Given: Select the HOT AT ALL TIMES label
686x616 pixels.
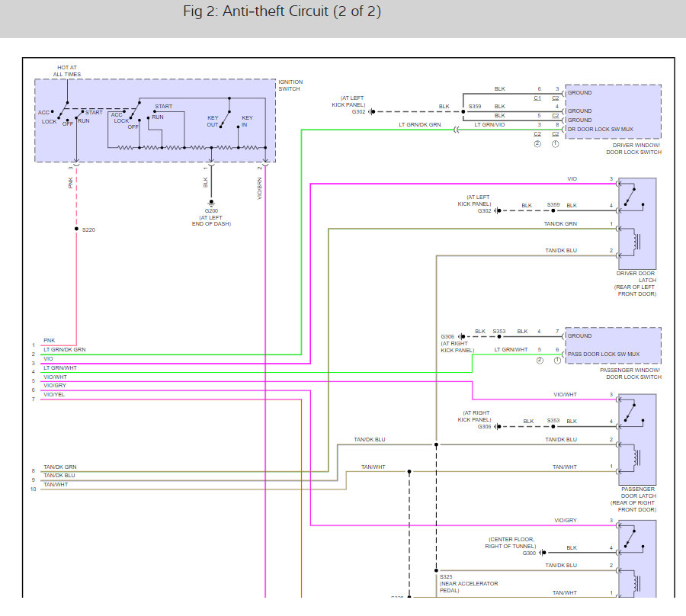Looking at the screenshot, I should tap(67, 71).
